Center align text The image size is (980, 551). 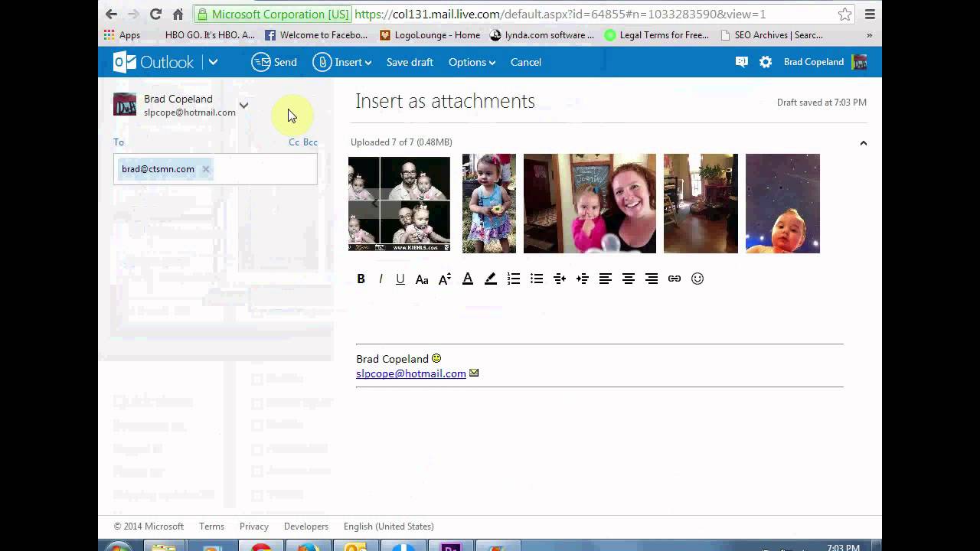(x=629, y=279)
